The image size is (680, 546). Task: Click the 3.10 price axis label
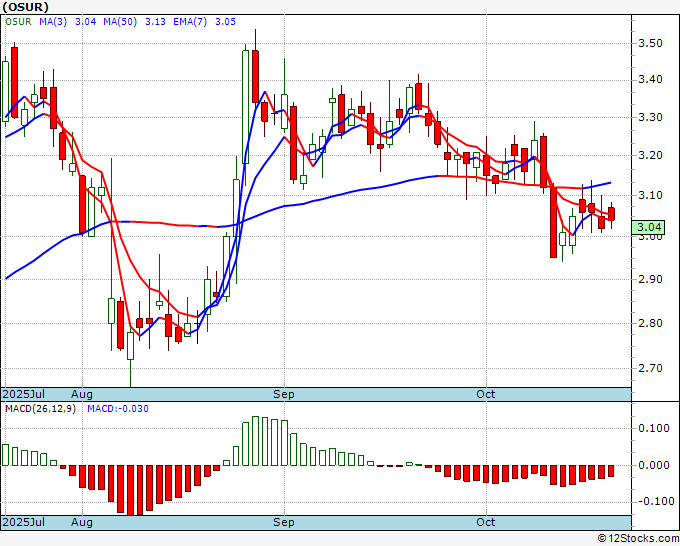pos(650,195)
